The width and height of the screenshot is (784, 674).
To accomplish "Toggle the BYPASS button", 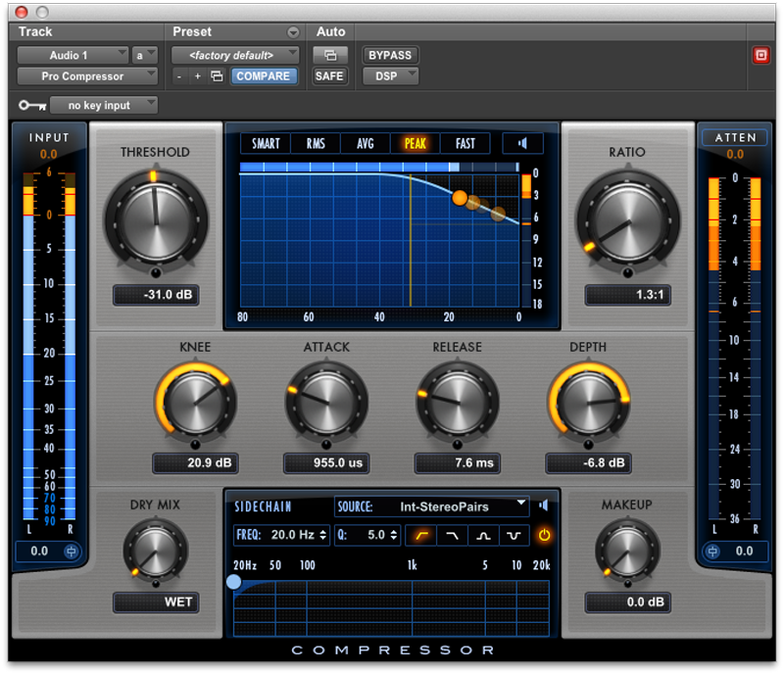I will [390, 55].
